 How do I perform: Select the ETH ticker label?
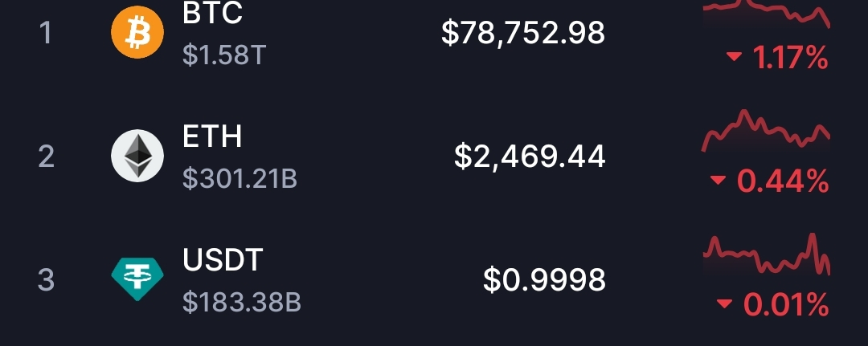(212, 136)
